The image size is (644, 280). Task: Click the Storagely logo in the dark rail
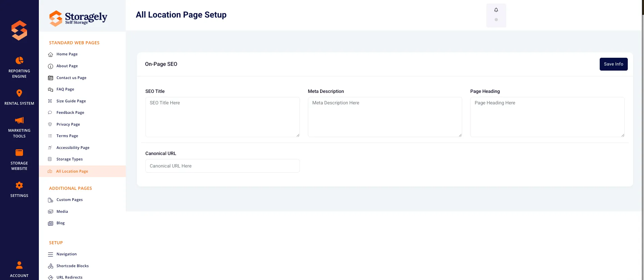point(19,30)
